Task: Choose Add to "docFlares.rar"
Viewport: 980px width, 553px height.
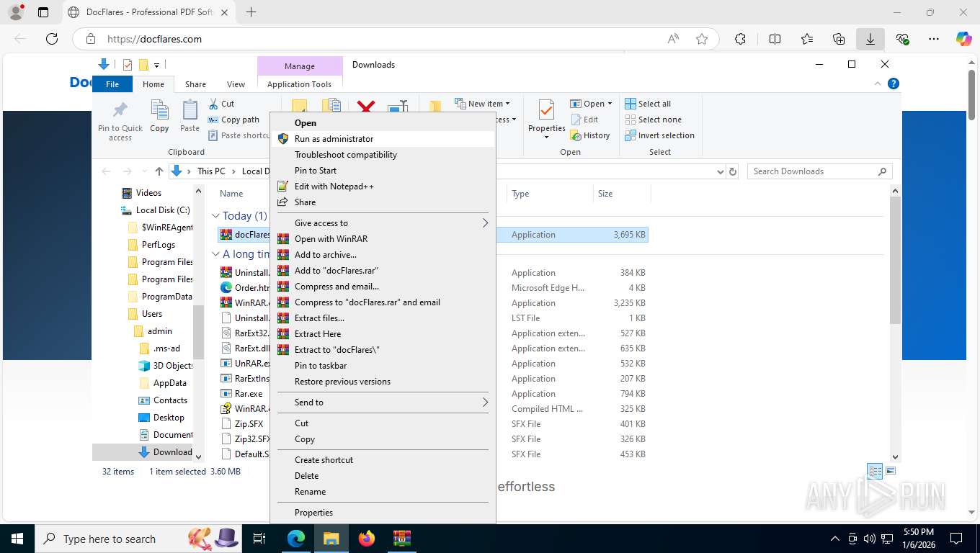Action: pyautogui.click(x=383, y=271)
